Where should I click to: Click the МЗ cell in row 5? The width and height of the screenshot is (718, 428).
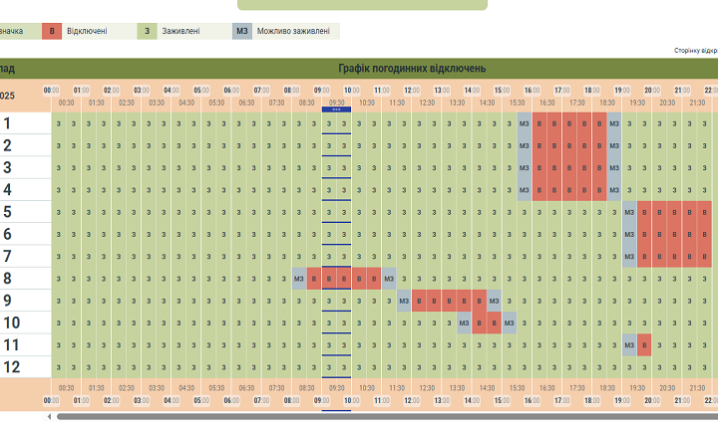coord(629,212)
